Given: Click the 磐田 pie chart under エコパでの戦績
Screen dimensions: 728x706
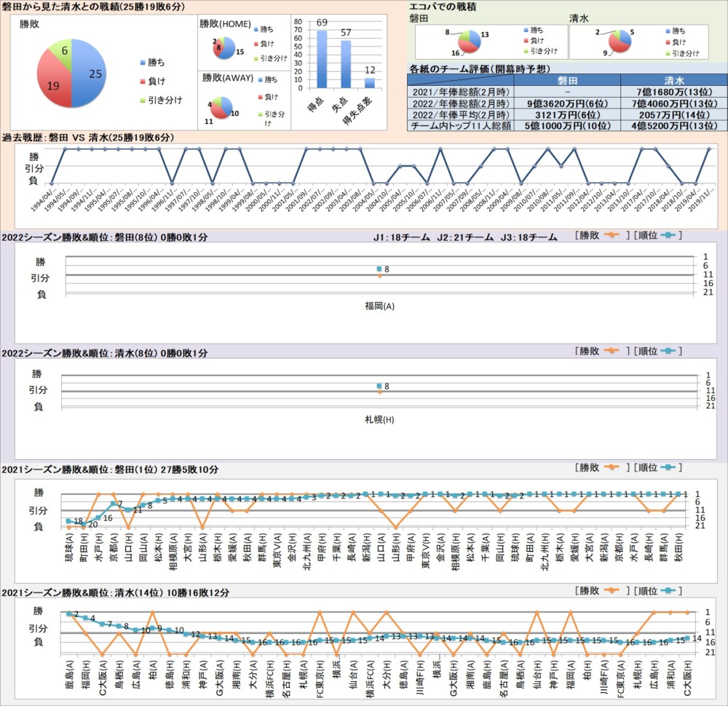Looking at the screenshot, I should pyautogui.click(x=466, y=42).
